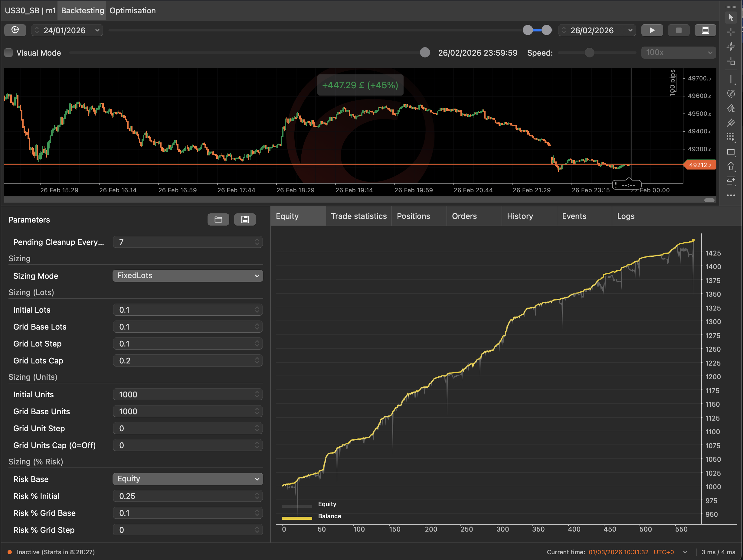Switch to the Trade statistics tab
The image size is (743, 560).
tap(358, 216)
